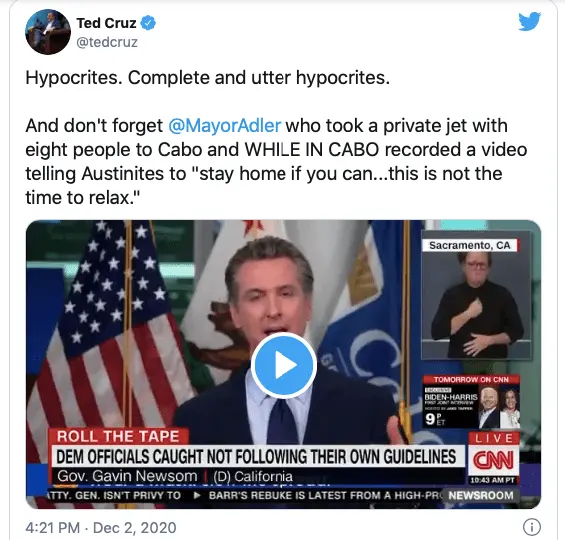The width and height of the screenshot is (565, 540).
Task: Click the LIVE indicator badge
Action: click(x=494, y=438)
